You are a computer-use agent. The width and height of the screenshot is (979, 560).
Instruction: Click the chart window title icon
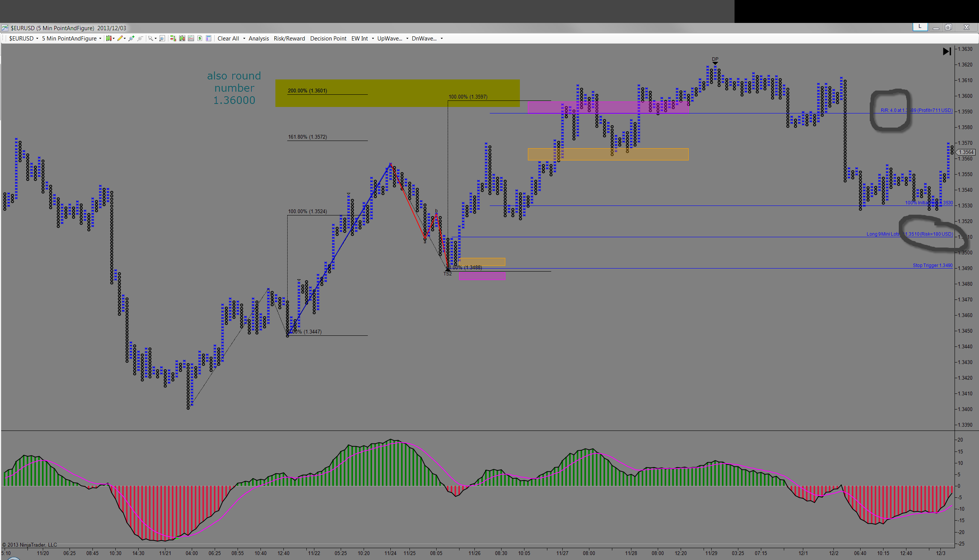tap(5, 28)
